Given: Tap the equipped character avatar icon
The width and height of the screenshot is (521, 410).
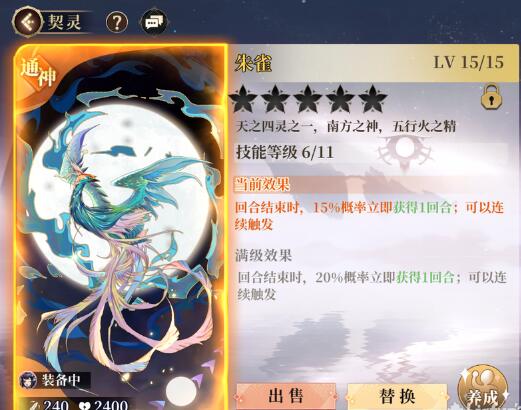Looking at the screenshot, I should [x=28, y=380].
